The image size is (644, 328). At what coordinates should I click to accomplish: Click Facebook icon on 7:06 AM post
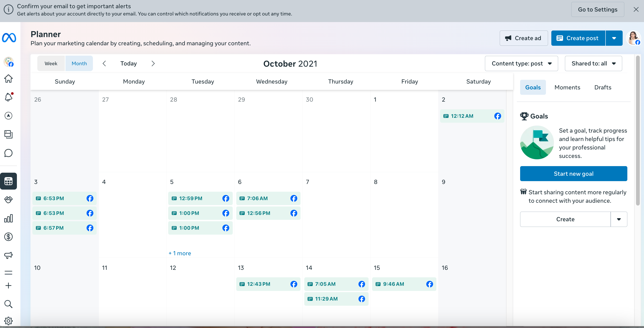(x=294, y=198)
